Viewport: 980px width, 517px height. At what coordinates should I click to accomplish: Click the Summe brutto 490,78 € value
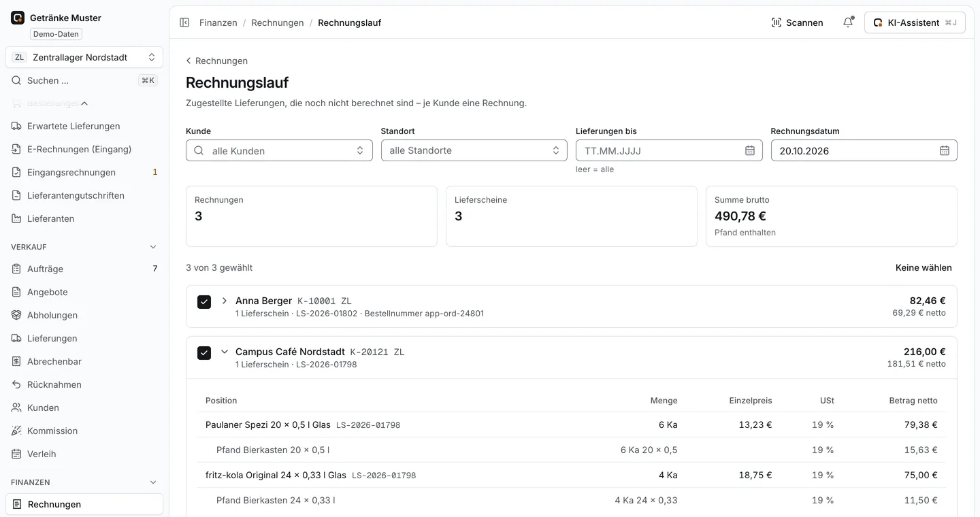tap(740, 216)
